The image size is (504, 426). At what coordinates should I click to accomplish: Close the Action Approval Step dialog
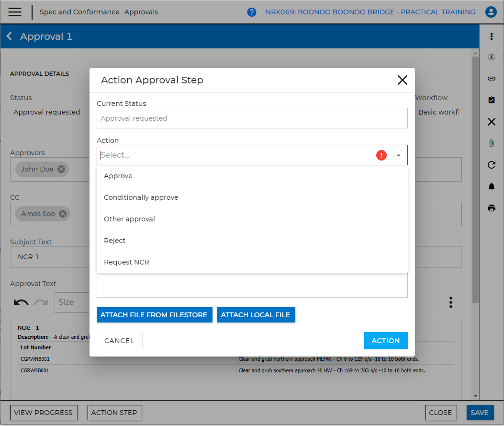[x=402, y=80]
